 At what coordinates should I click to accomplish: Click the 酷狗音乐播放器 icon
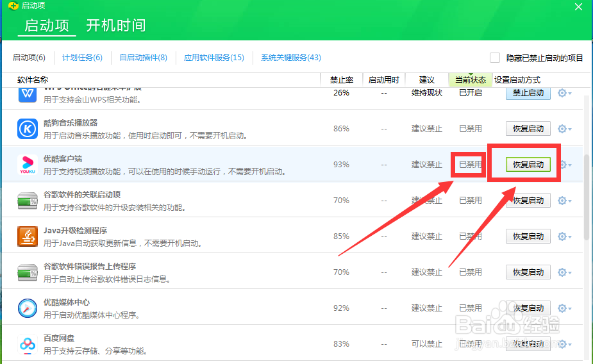pyautogui.click(x=28, y=129)
